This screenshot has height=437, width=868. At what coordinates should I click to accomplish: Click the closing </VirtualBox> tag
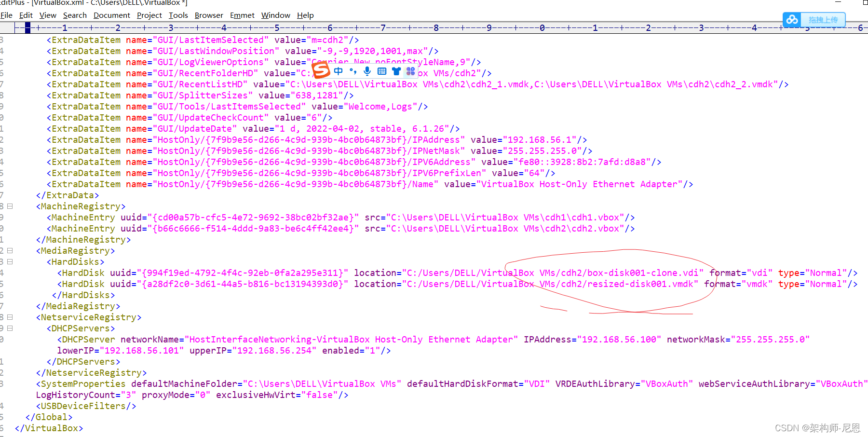point(49,428)
